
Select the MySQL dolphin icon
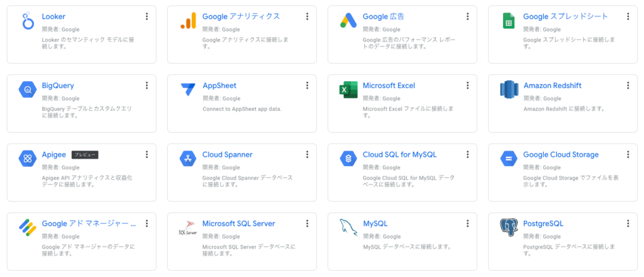(x=348, y=227)
